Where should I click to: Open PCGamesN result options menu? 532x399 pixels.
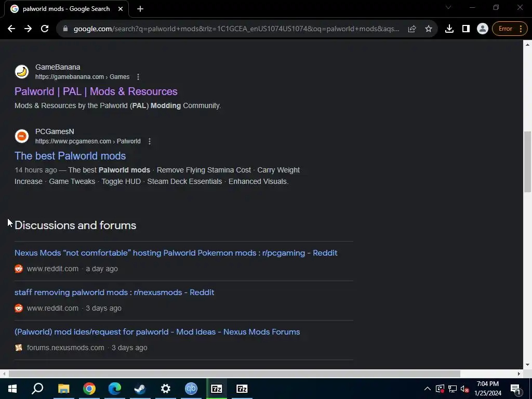[150, 141]
